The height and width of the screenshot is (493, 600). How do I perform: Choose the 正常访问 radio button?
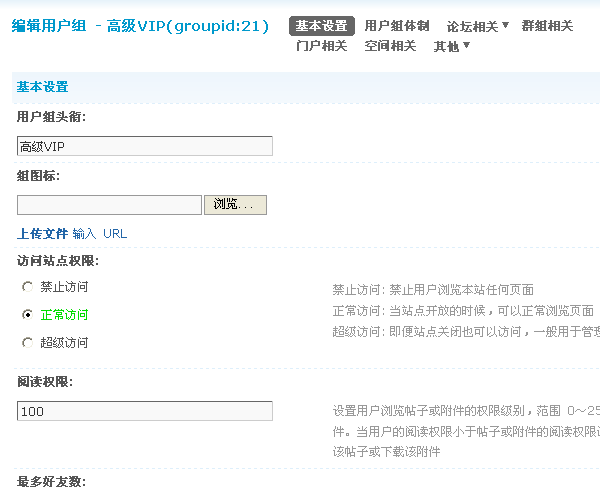coord(27,315)
